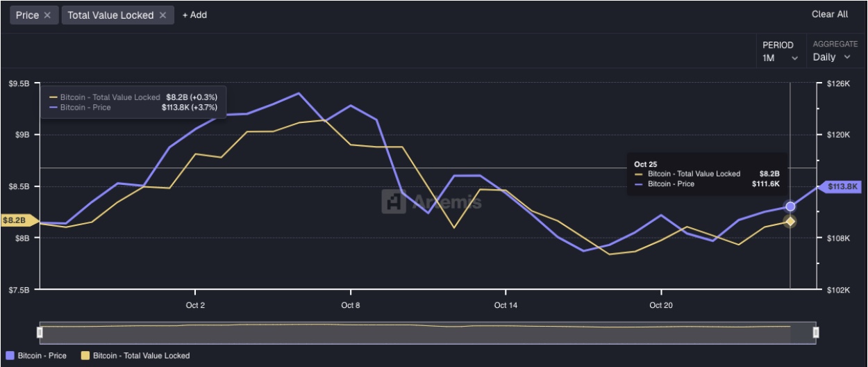Select the Total Value Locked metric chip
Image resolution: width=868 pixels, height=367 pixels.
(x=110, y=15)
